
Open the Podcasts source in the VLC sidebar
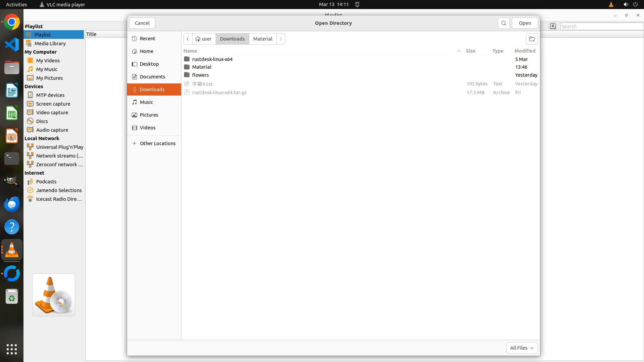(46, 182)
